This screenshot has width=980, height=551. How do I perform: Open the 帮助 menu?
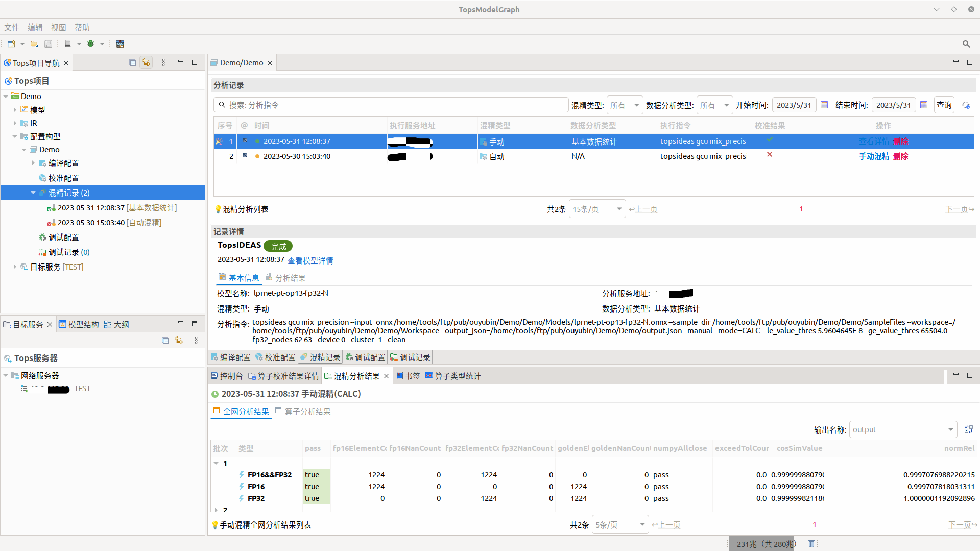tap(82, 28)
